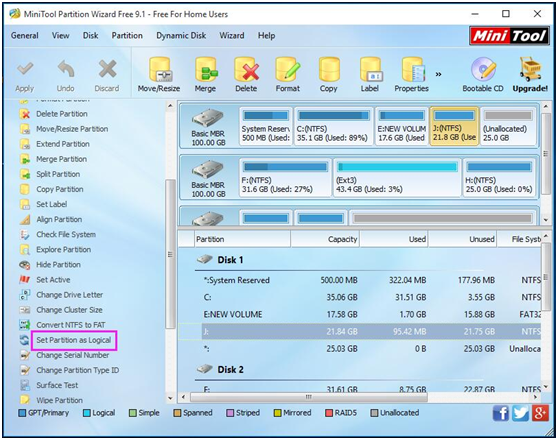Select the E:NEW VOLUME partition block
This screenshot has height=440, width=558.
click(402, 126)
